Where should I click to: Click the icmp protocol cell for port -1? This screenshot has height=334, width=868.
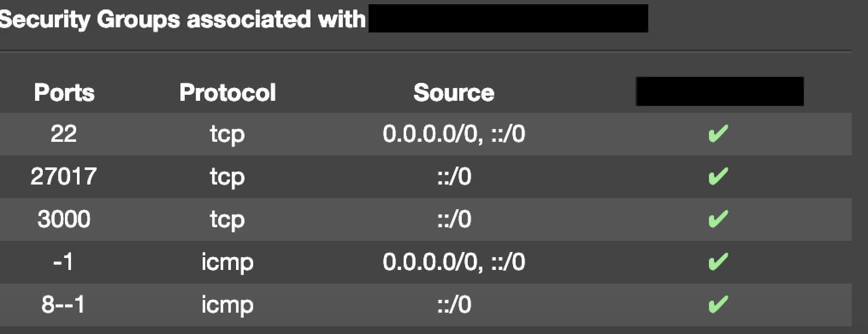point(227,262)
